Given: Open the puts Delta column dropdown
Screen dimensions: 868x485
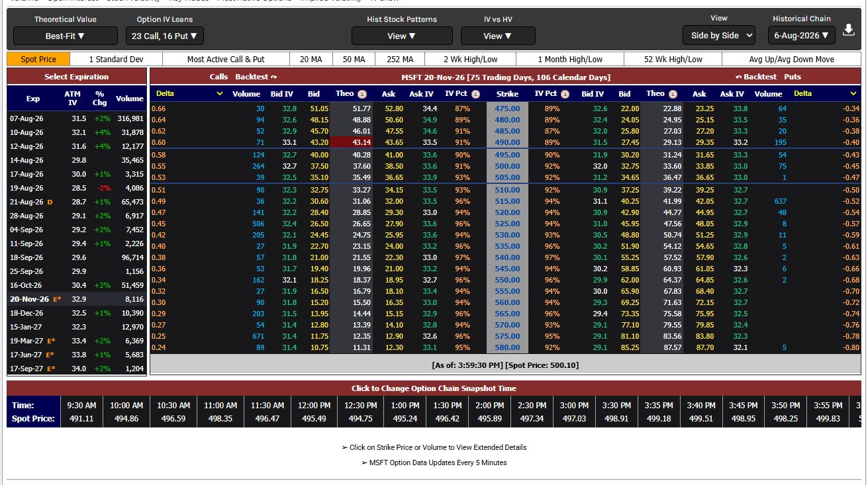Looking at the screenshot, I should pyautogui.click(x=826, y=94).
